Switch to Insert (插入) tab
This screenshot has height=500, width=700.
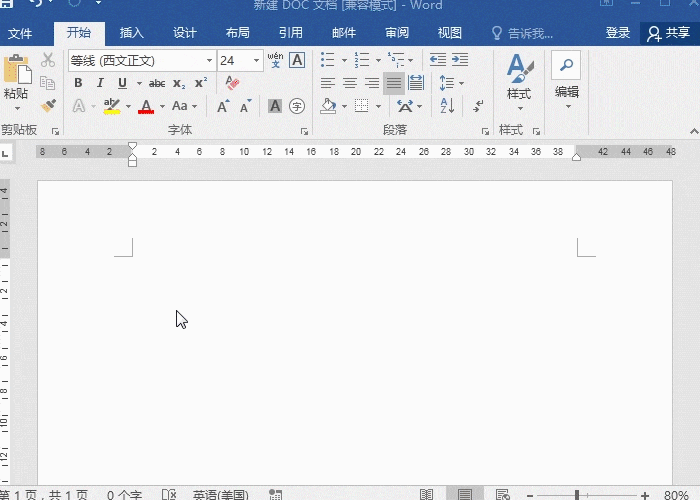point(132,33)
